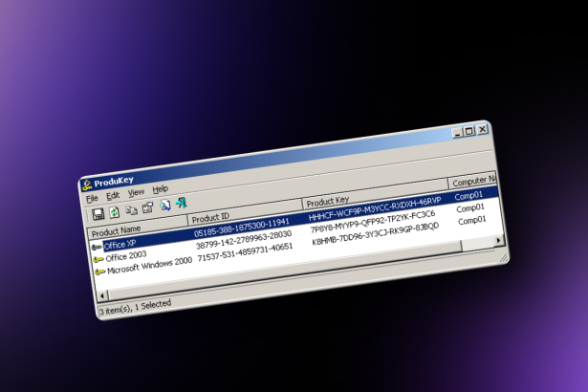The width and height of the screenshot is (588, 392).
Task: Click the Save (floppy disk) toolbar icon
Action: pos(98,213)
